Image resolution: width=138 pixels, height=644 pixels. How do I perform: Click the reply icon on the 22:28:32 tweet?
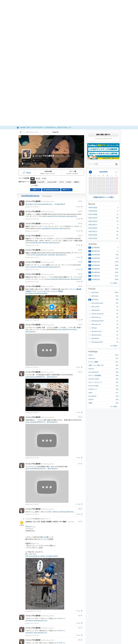(77, 207)
